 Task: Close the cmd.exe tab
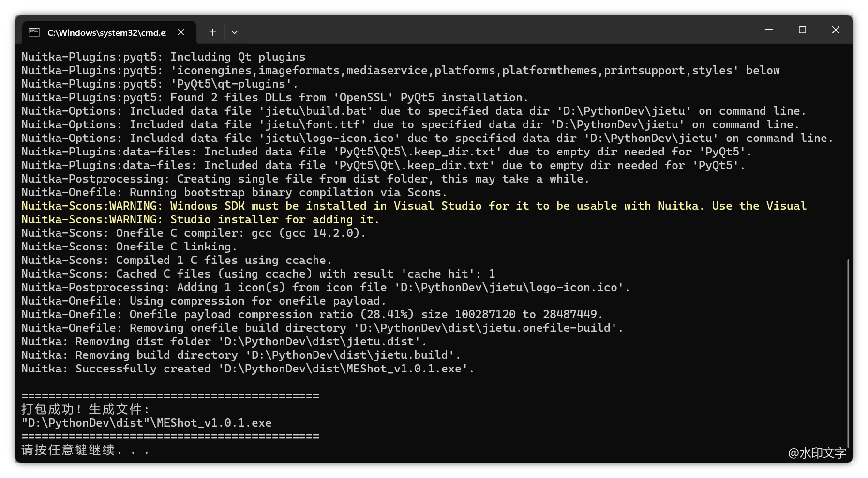click(x=181, y=32)
